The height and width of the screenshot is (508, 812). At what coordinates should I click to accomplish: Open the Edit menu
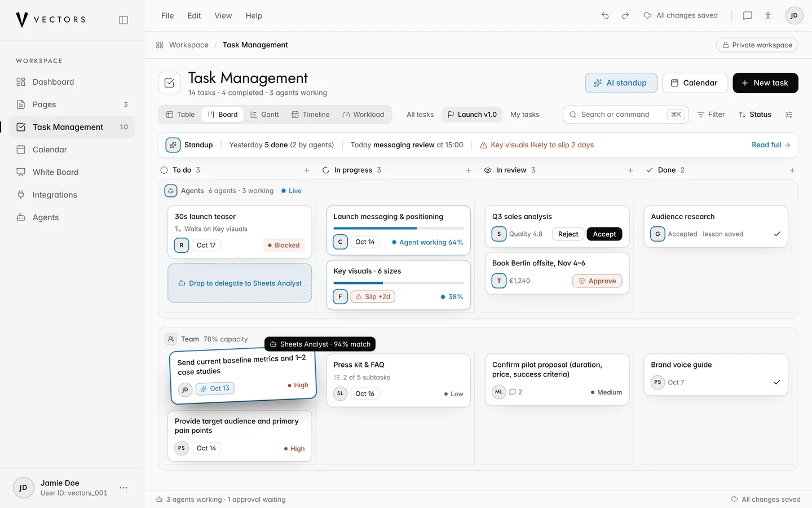point(194,16)
